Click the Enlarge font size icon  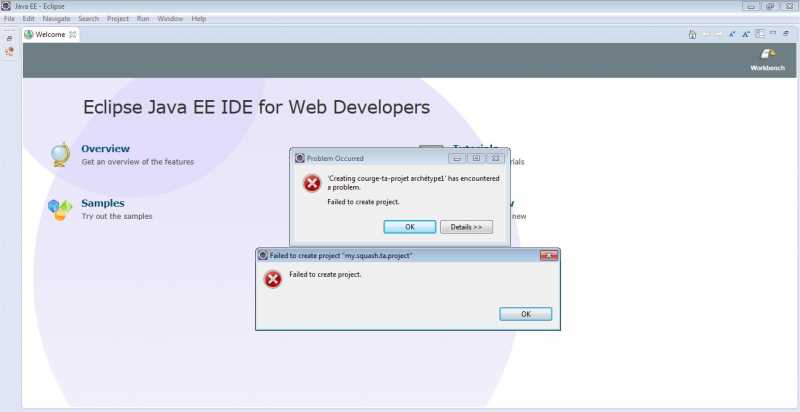(746, 34)
